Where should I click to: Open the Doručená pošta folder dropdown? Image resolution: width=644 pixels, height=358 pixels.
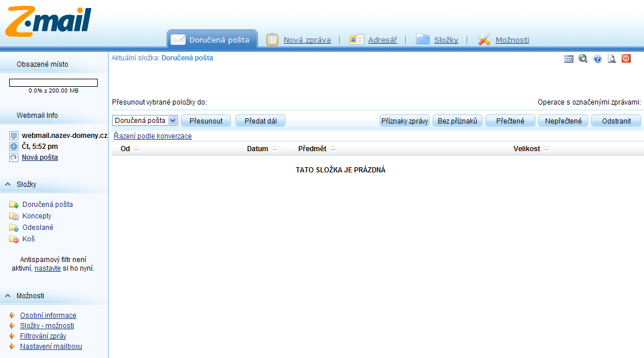173,121
